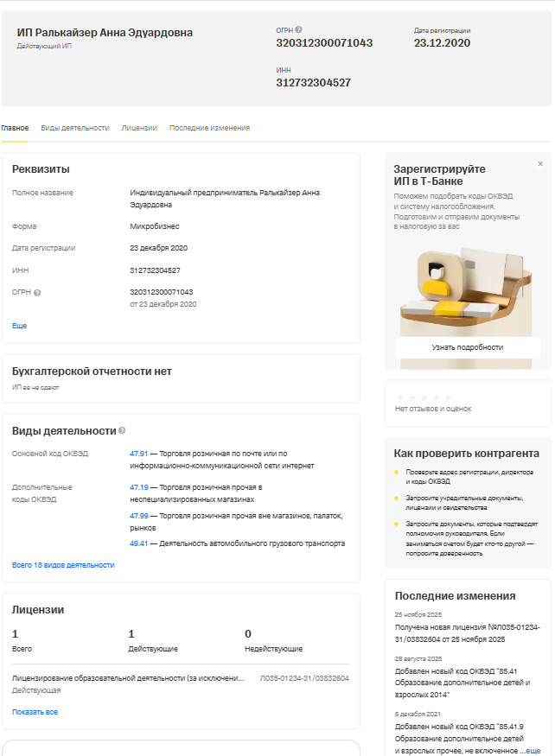Click the T-Bank promo illustration
Image resolution: width=555 pixels, height=756 pixels.
468,287
